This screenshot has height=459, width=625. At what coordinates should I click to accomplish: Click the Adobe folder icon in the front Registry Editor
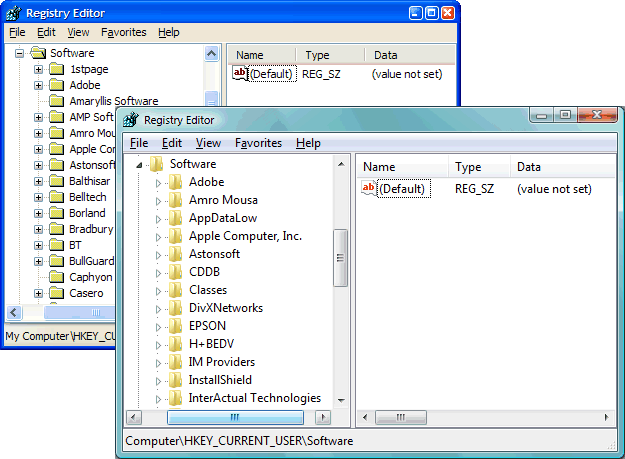pos(176,182)
